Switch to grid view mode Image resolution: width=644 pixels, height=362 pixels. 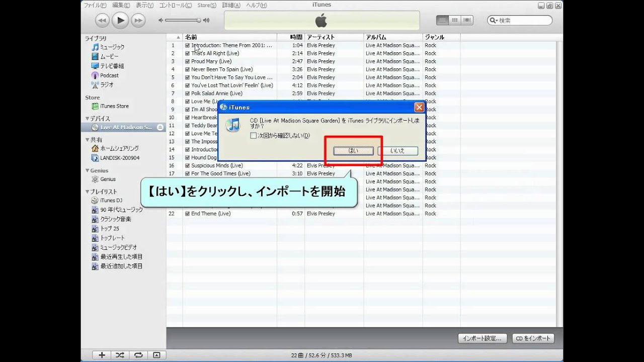tap(455, 20)
